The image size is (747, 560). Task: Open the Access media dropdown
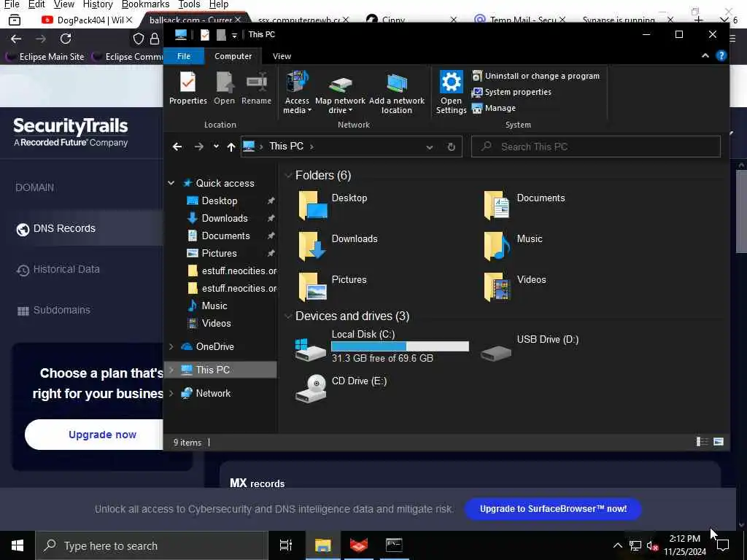coord(297,93)
